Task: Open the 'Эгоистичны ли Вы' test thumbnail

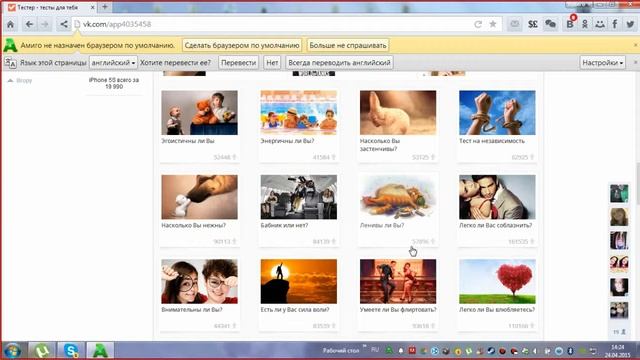Action: (199, 113)
